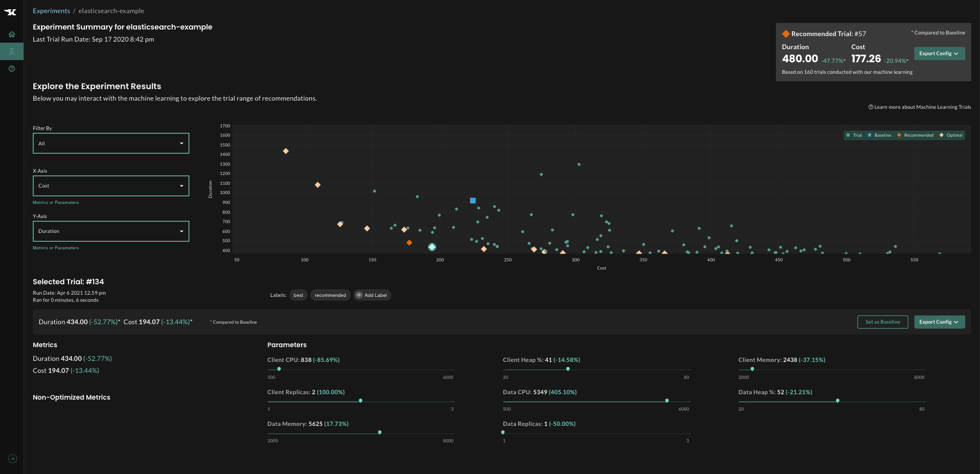Viewport: 980px width, 474px height.
Task: Click the blue Baseline square on chart
Action: 473,201
